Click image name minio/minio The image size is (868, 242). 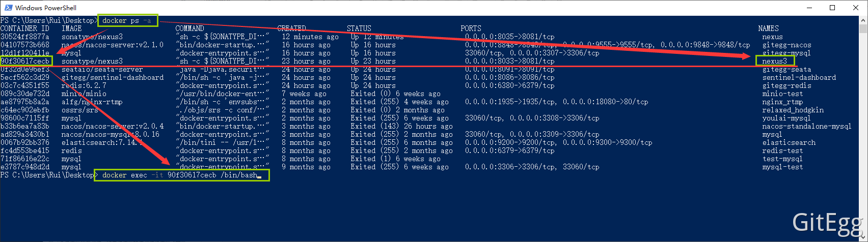[84, 94]
